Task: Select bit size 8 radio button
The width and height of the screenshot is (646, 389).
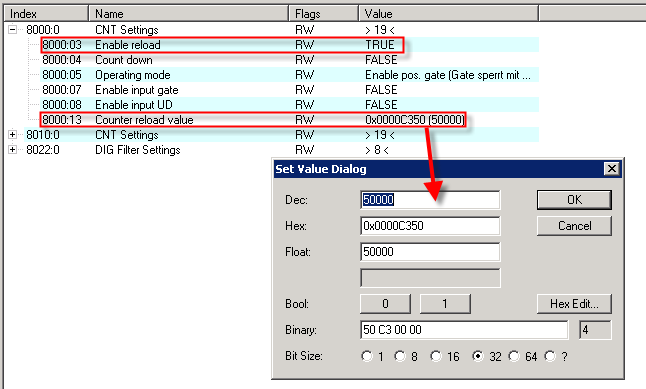Action: pyautogui.click(x=400, y=356)
